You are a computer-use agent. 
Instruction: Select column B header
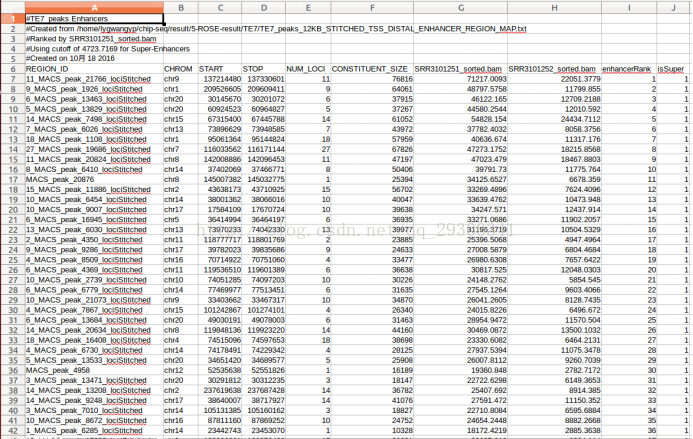[x=181, y=8]
